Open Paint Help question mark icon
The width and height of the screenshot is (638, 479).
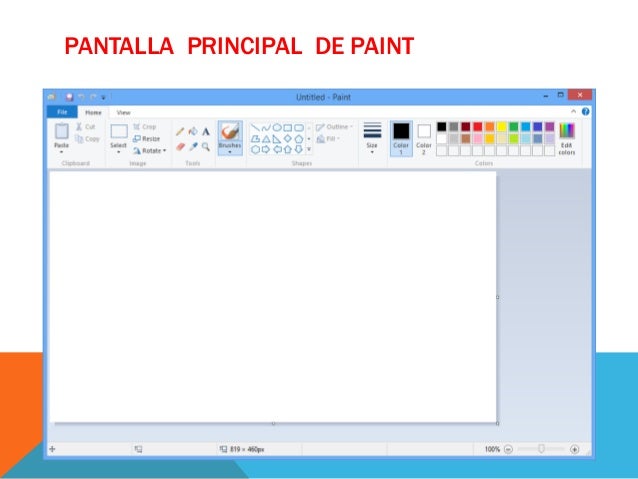point(586,112)
